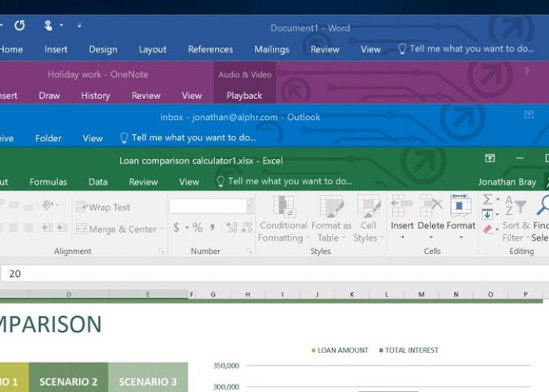Image resolution: width=549 pixels, height=392 pixels.
Task: Click the AutoSum sigma icon
Action: coord(487,200)
